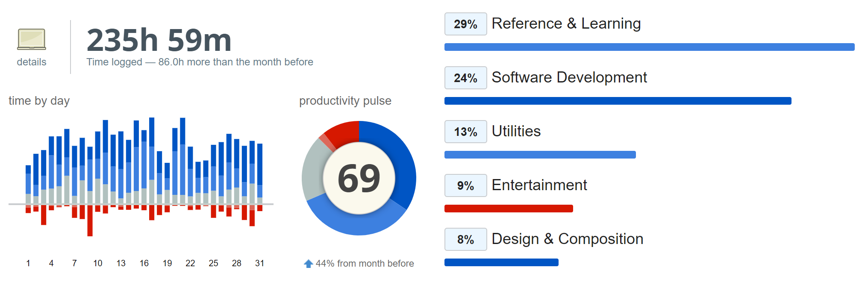Click the Reference & Learning progress bar
868x294 pixels.
coord(649,47)
